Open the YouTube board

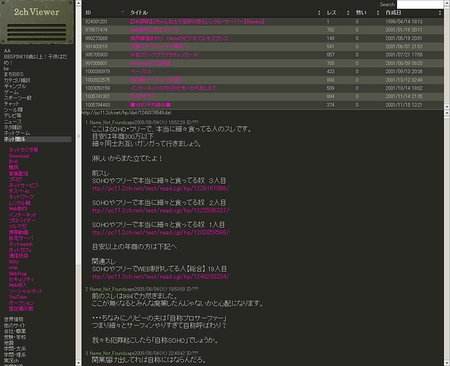[18, 297]
